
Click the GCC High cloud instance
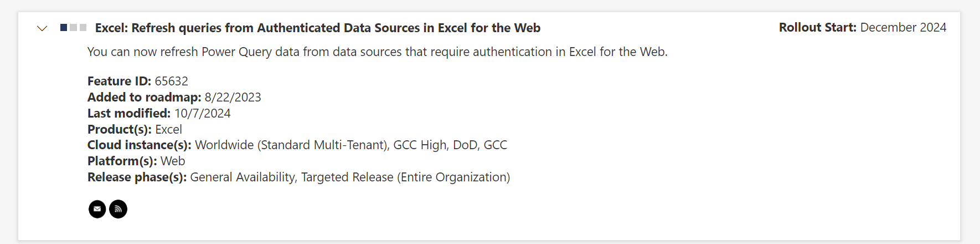[420, 145]
